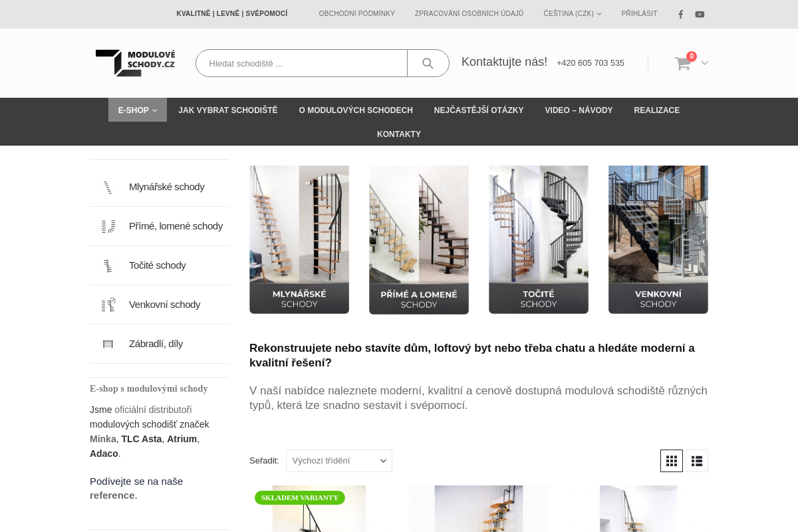
Task: Go to Nejčastější otázky menu item
Action: pos(479,110)
